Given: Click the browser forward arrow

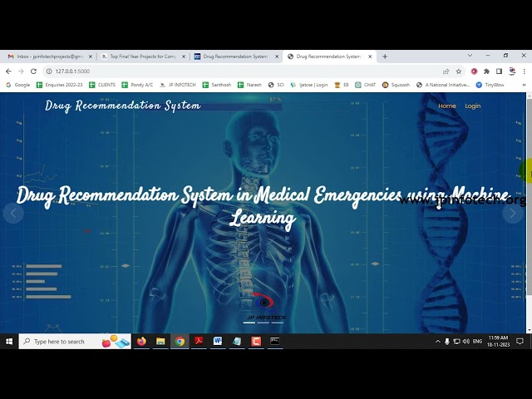Looking at the screenshot, I should pyautogui.click(x=21, y=71).
